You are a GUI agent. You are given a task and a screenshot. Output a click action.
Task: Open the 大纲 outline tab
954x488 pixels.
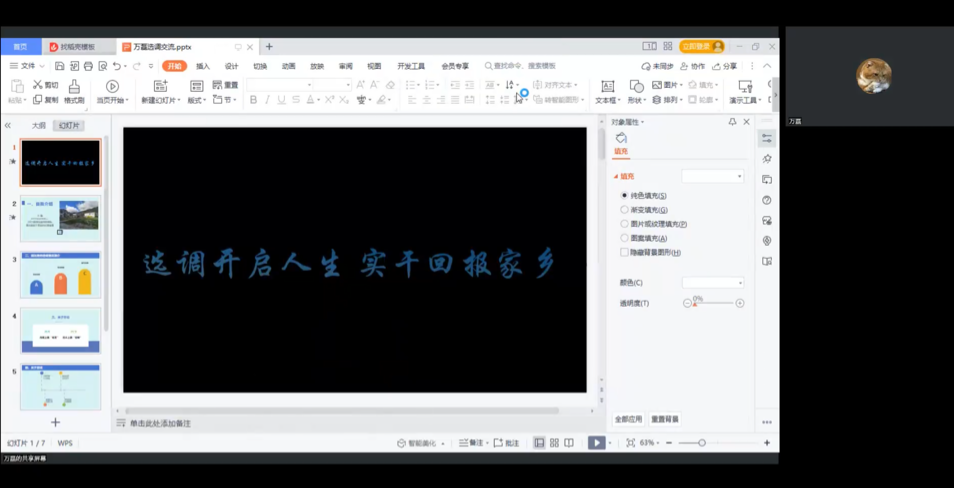coord(38,126)
